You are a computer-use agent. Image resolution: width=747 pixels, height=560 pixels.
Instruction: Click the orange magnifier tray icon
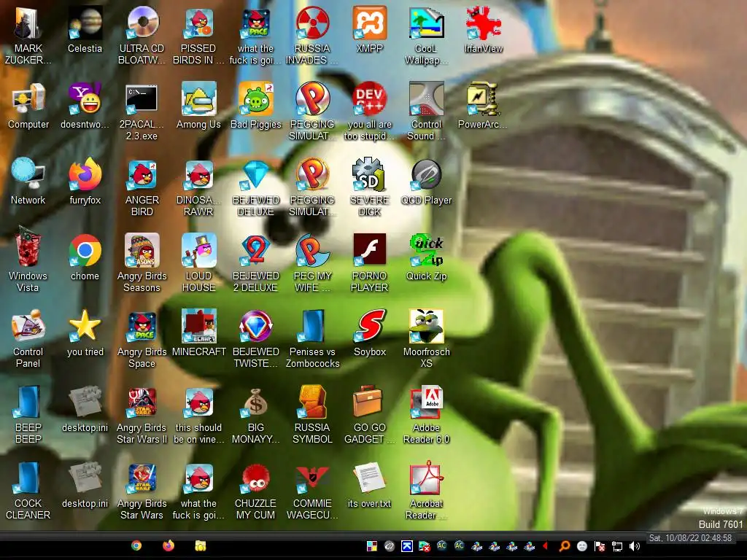tap(565, 546)
